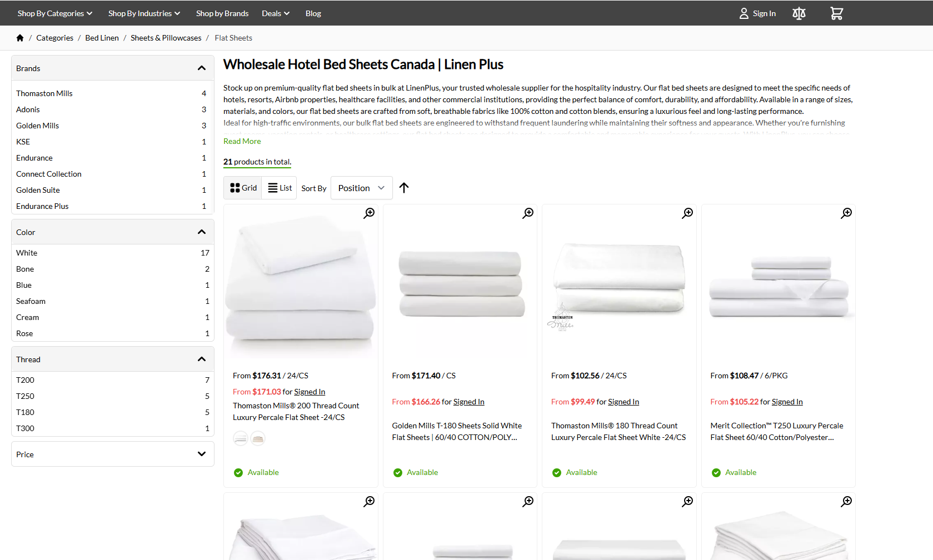Click Signed In link on $171.03 price
The width and height of the screenshot is (933, 560).
(x=310, y=392)
